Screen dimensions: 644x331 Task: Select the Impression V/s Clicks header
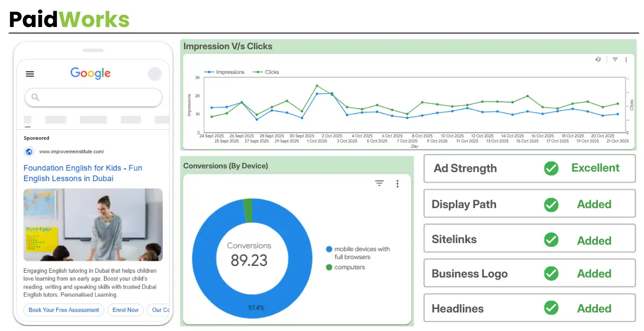[x=228, y=46]
